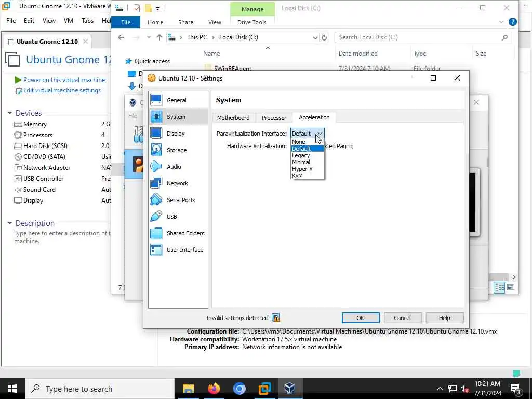Click the Sound Card device icon

(18, 190)
